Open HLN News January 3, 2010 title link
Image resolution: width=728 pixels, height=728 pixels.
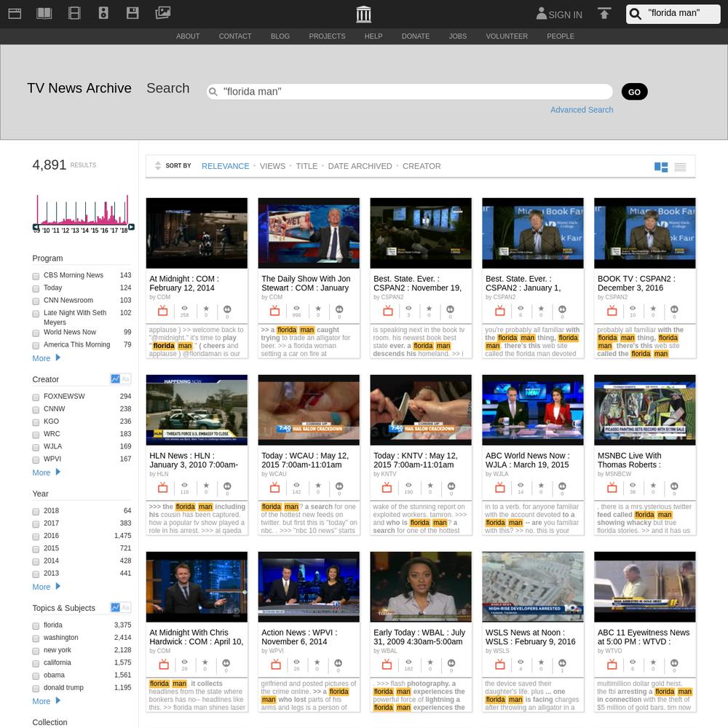point(194,460)
